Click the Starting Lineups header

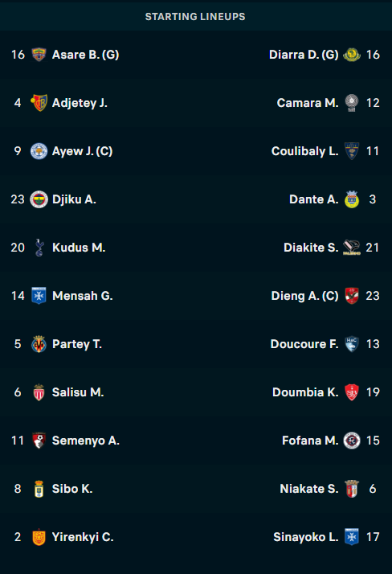[195, 16]
